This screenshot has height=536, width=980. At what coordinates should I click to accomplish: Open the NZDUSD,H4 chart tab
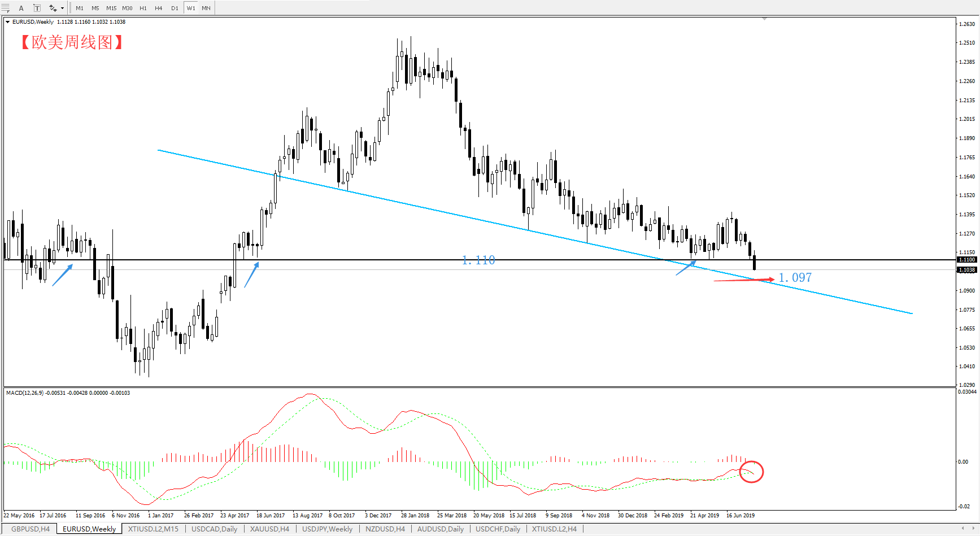pos(385,529)
